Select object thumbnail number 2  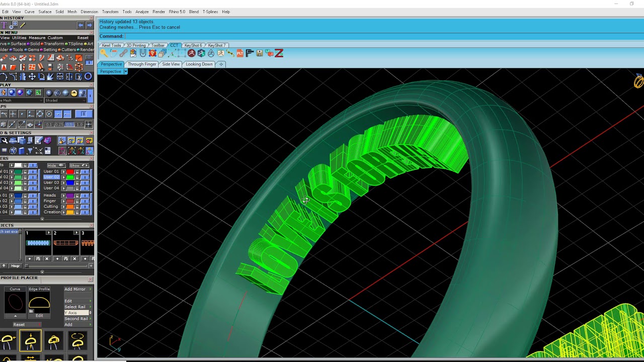65,243
